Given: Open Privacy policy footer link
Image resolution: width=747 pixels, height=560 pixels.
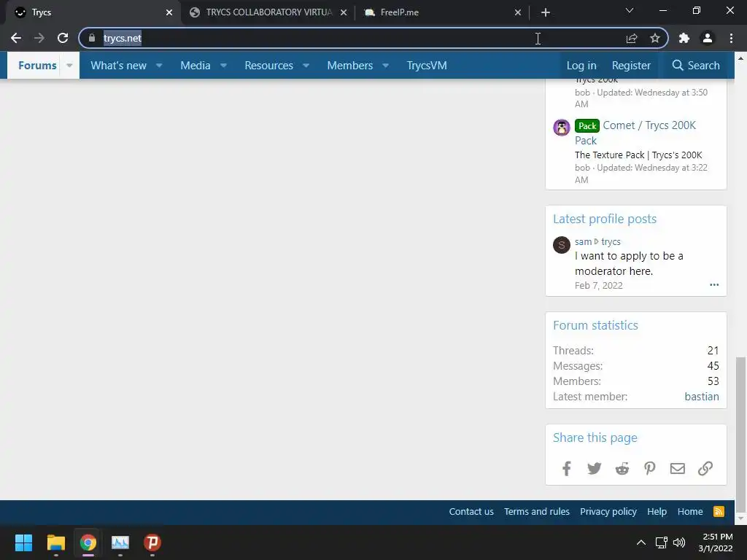Looking at the screenshot, I should tap(608, 511).
